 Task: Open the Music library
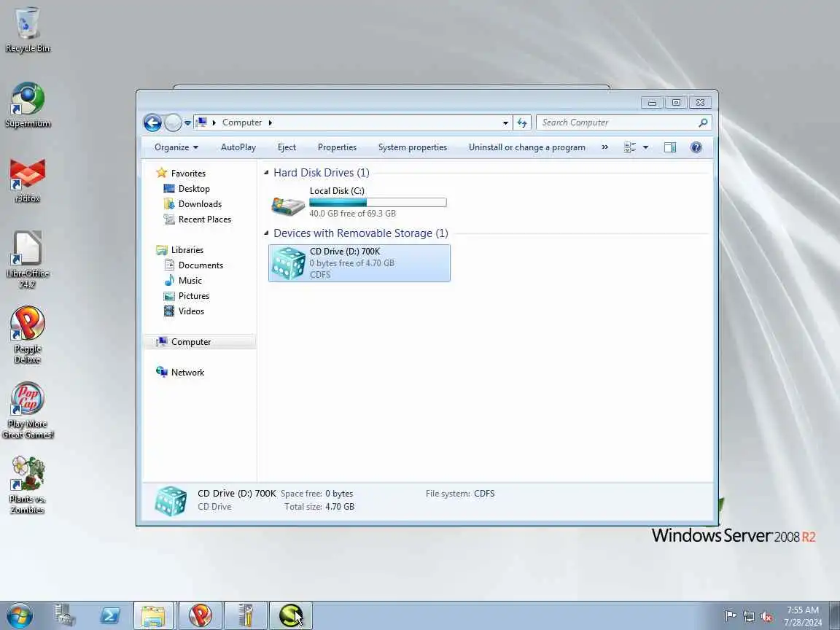[190, 281]
